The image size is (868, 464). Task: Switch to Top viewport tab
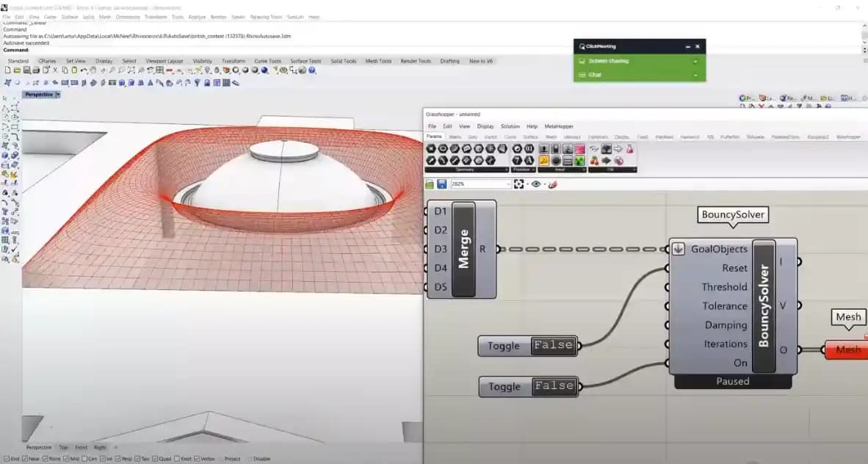[63, 447]
